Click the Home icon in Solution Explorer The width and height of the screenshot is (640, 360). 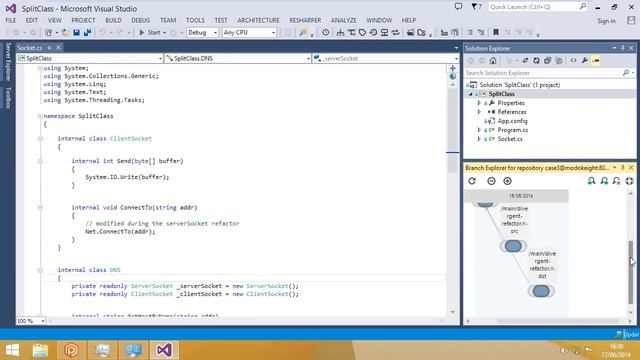point(493,61)
